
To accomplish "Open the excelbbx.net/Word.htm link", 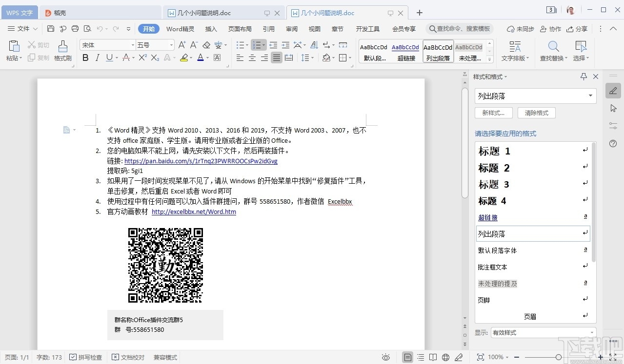I will pos(194,212).
